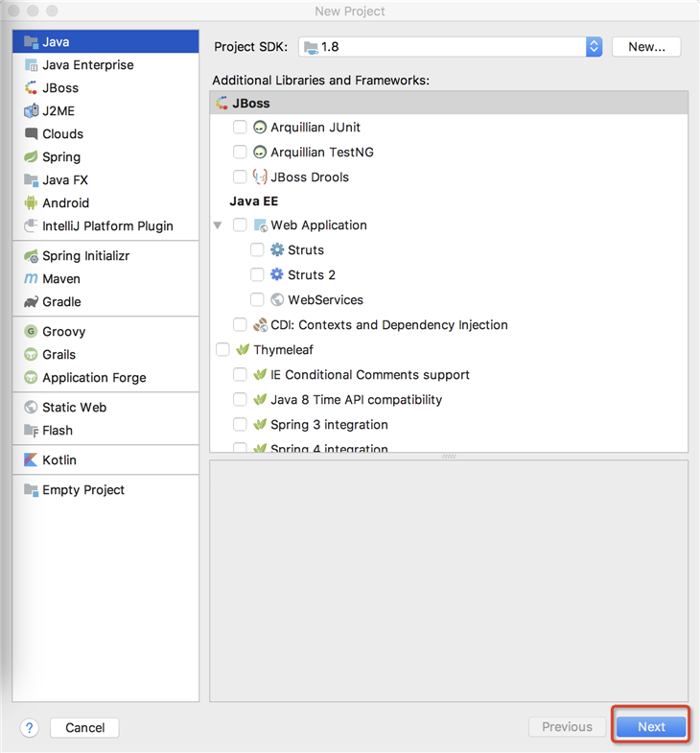This screenshot has height=753, width=700.
Task: Open the Project SDK dropdown arrows
Action: tap(594, 47)
